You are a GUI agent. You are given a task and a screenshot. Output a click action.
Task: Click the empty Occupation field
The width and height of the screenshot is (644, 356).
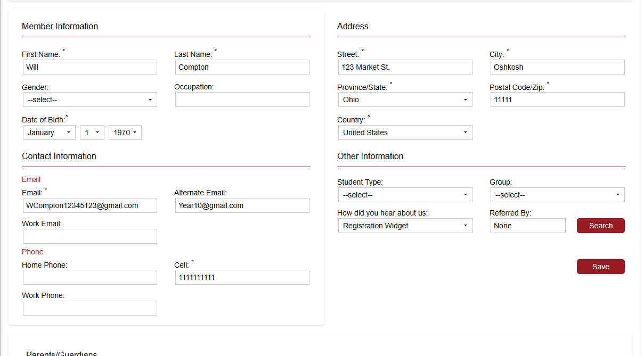click(x=242, y=100)
